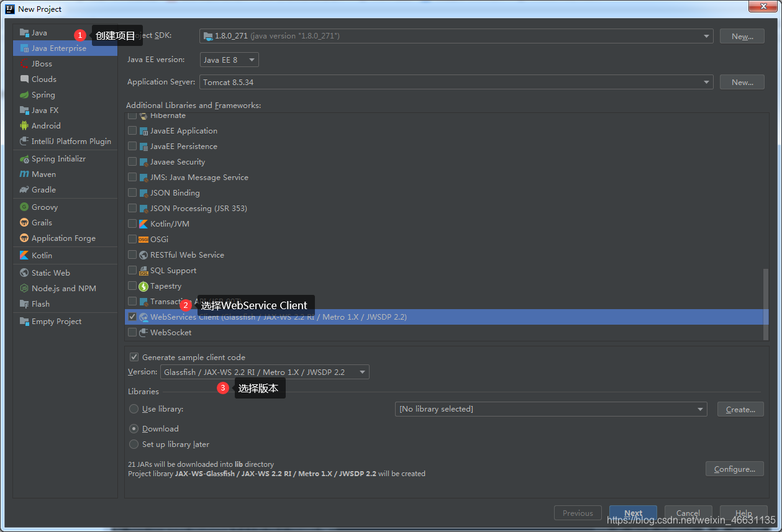Viewport: 782px width, 532px height.
Task: Open the Version dropdown for Glassfish JAX-WS
Action: (x=363, y=371)
